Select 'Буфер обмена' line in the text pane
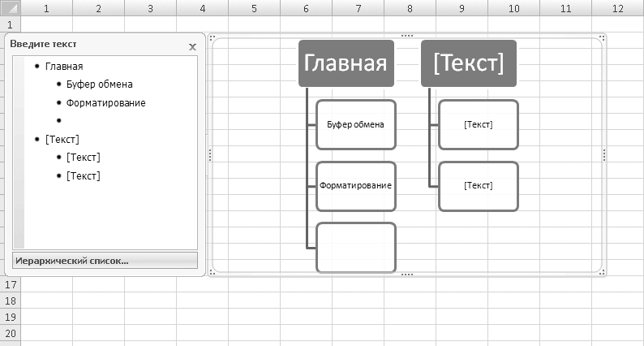The width and height of the screenshot is (644, 346). (100, 84)
